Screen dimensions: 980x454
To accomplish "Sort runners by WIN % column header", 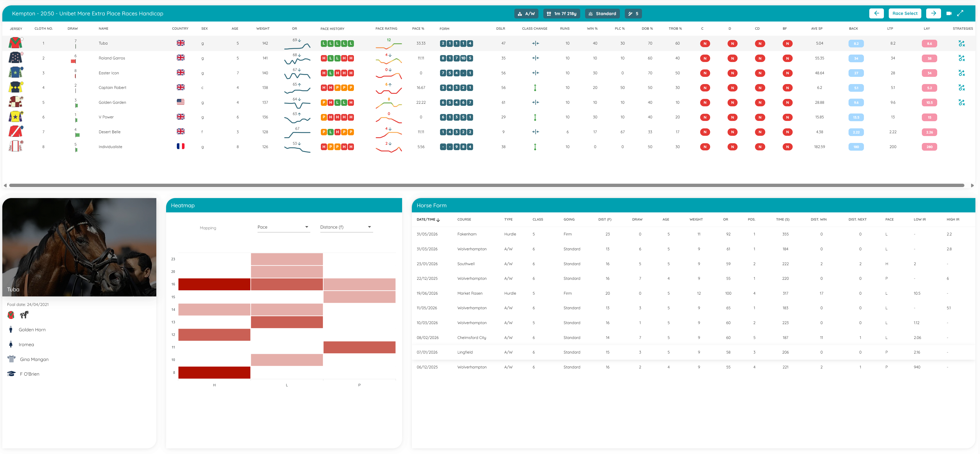I will pyautogui.click(x=592, y=28).
